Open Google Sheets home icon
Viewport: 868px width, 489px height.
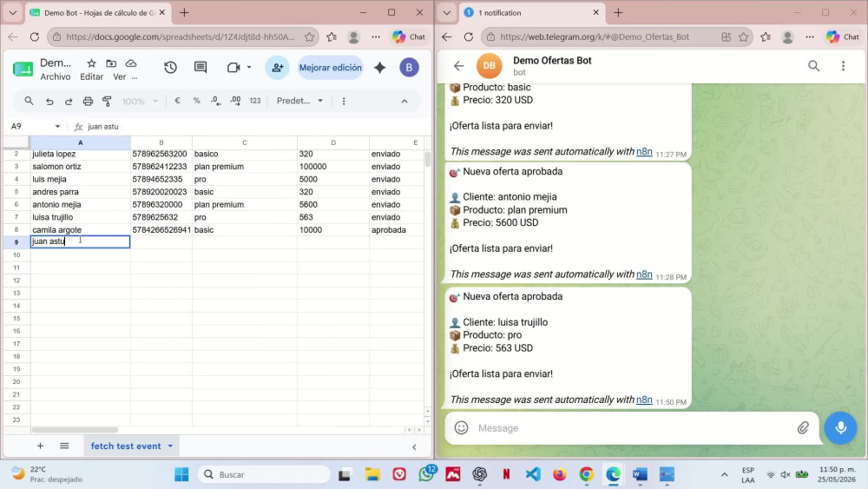point(23,69)
